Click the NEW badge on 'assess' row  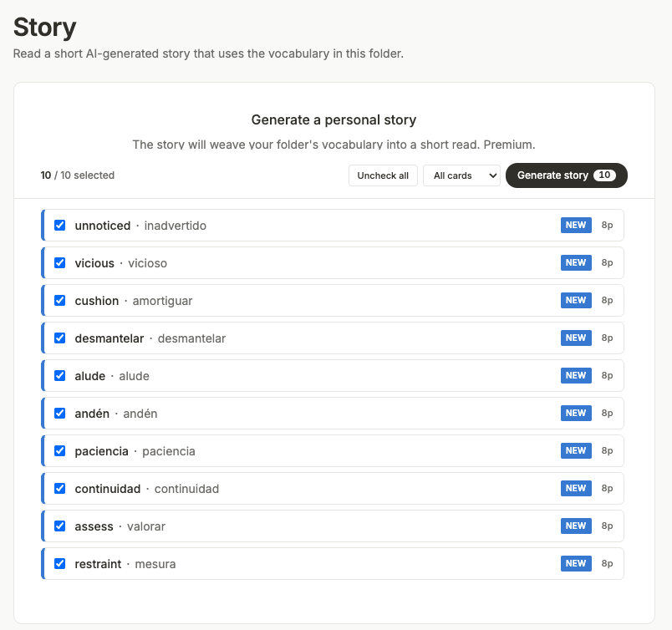coord(576,526)
